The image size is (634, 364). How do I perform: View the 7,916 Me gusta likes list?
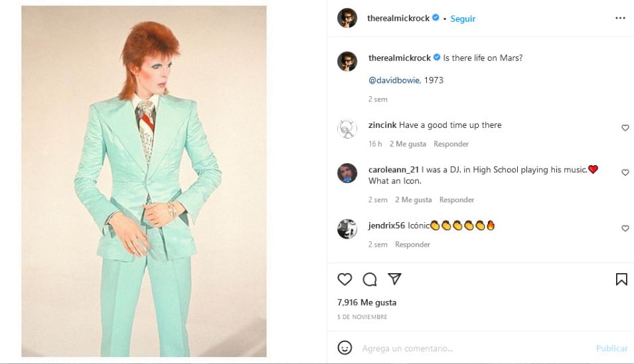tap(366, 302)
